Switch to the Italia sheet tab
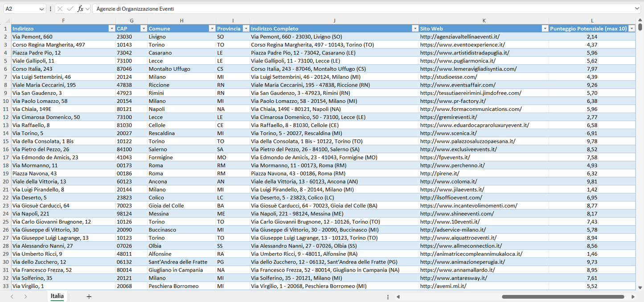The width and height of the screenshot is (644, 302). 57,296
